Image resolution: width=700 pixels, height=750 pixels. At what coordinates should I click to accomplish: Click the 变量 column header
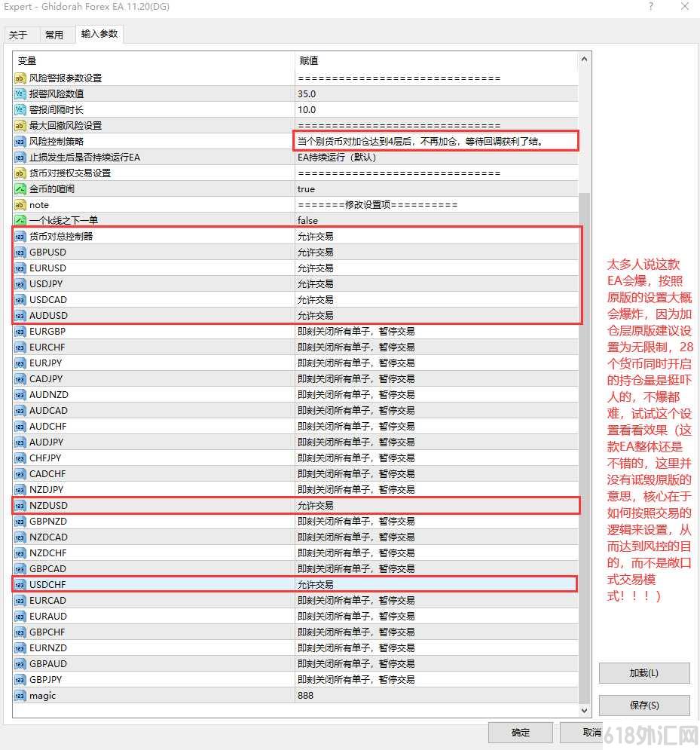[x=154, y=61]
